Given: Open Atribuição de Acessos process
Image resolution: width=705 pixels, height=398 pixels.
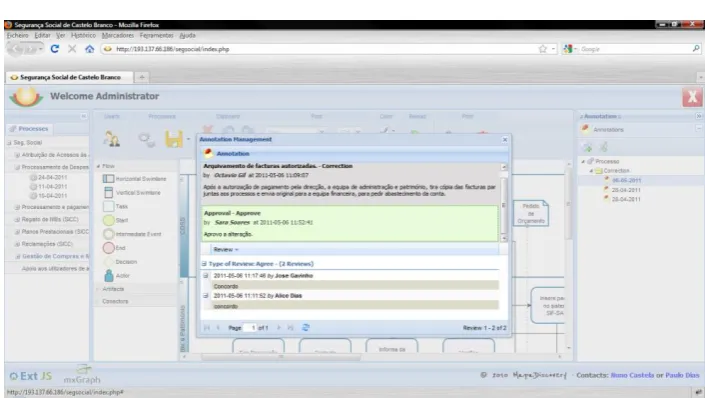Looking at the screenshot, I should [52, 155].
